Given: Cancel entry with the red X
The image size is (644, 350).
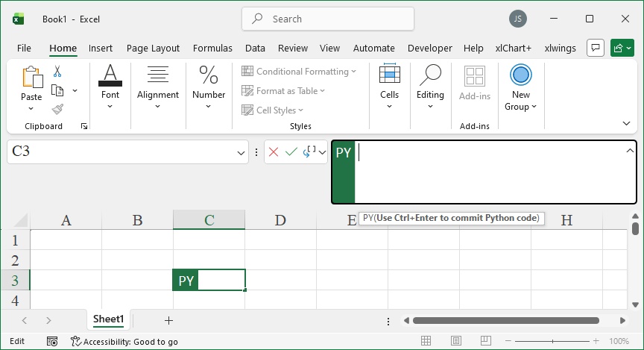Looking at the screenshot, I should pyautogui.click(x=274, y=152).
